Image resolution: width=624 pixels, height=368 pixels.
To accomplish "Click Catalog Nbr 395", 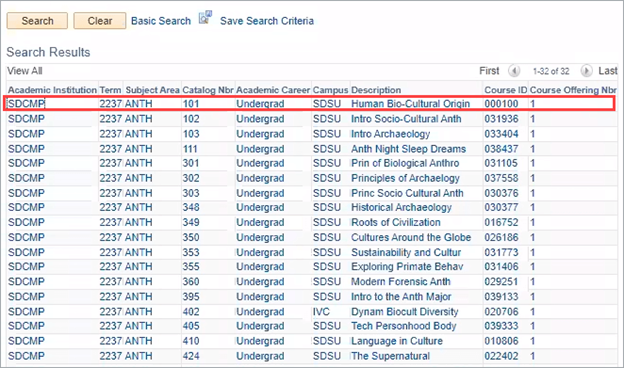I will point(191,297).
